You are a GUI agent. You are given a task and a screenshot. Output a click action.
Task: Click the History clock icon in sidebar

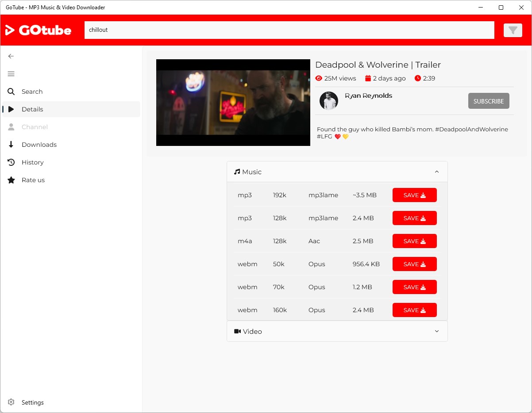(x=11, y=162)
